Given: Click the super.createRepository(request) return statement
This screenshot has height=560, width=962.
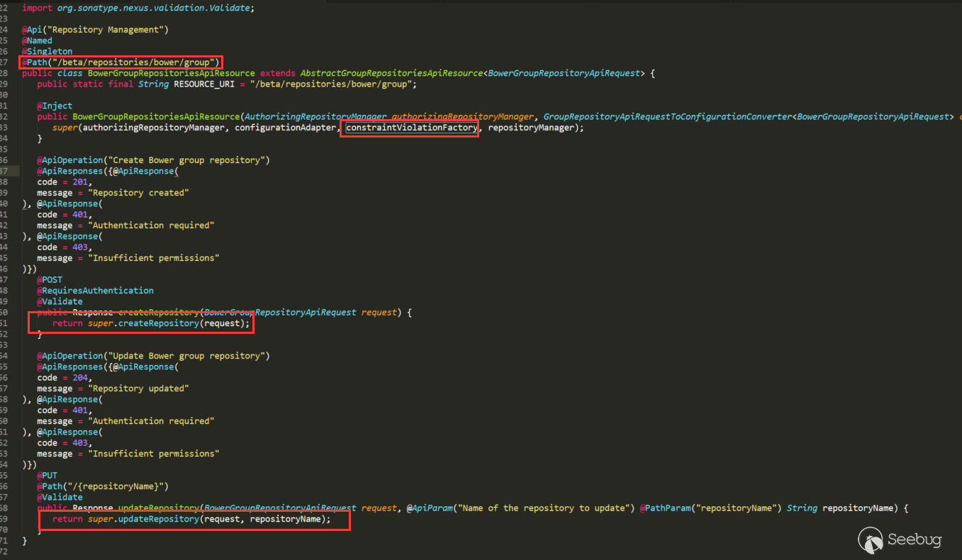Looking at the screenshot, I should coord(151,323).
